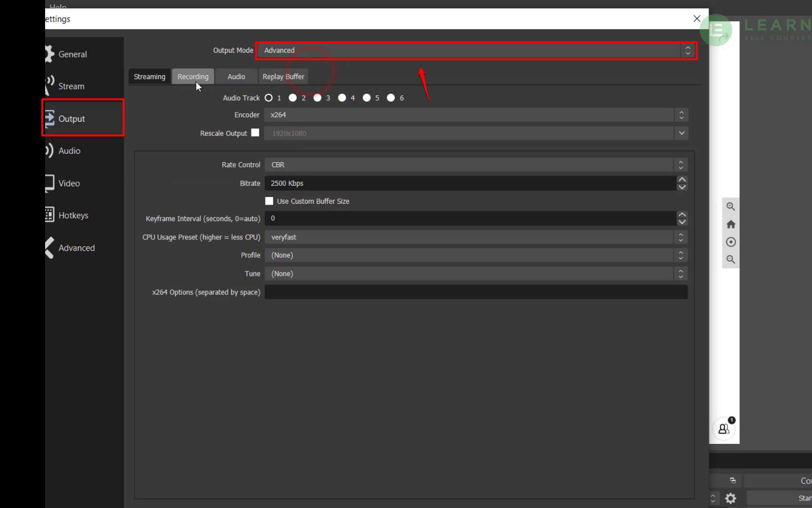This screenshot has width=812, height=508.
Task: Open the OBS settings gear icon
Action: tap(730, 498)
